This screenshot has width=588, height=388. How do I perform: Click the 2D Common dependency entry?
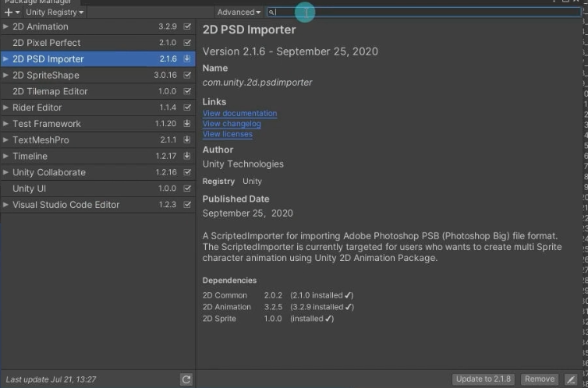[225, 295]
